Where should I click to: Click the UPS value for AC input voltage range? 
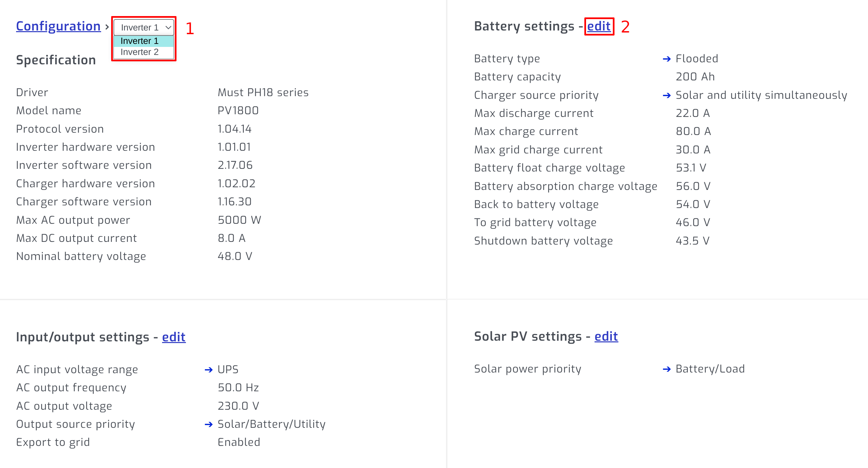coord(228,370)
